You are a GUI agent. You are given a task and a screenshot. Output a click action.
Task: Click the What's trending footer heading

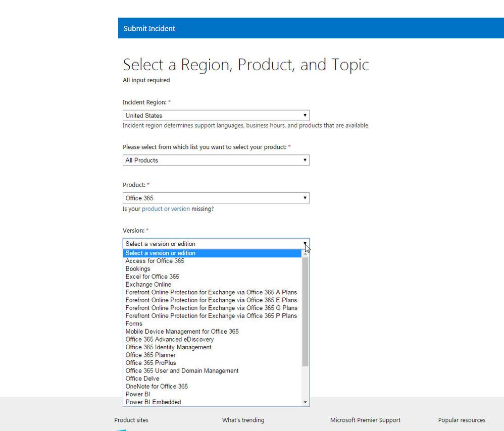pyautogui.click(x=243, y=420)
